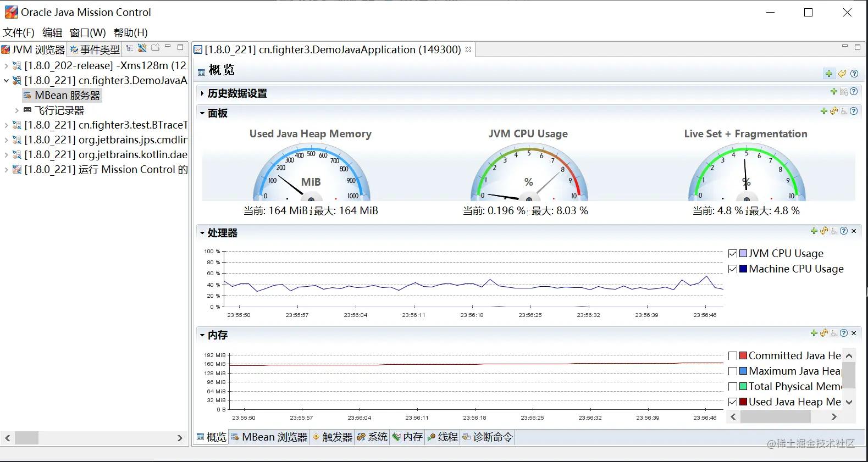Open the 文件(F) menu
This screenshot has height=462, width=868.
pyautogui.click(x=19, y=32)
